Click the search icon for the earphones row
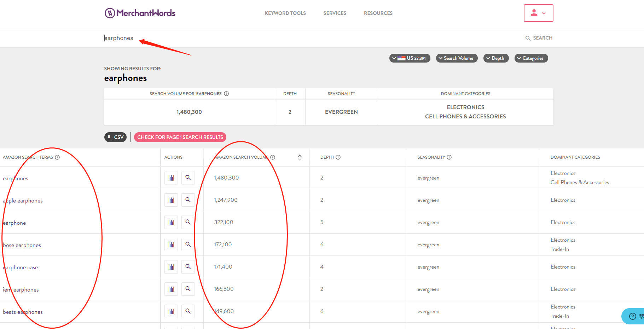The height and width of the screenshot is (329, 644). [188, 178]
